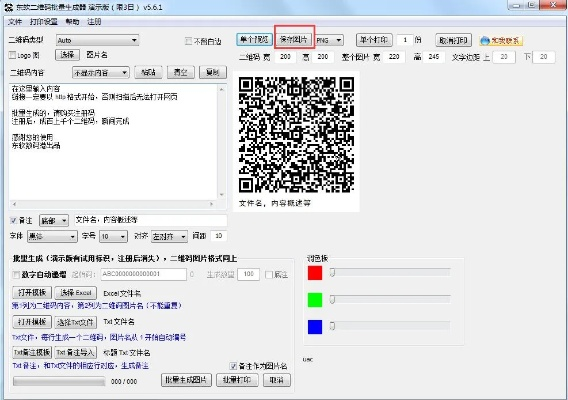Open the 字号 size dropdown showing 10
The height and width of the screenshot is (400, 568).
[113, 237]
